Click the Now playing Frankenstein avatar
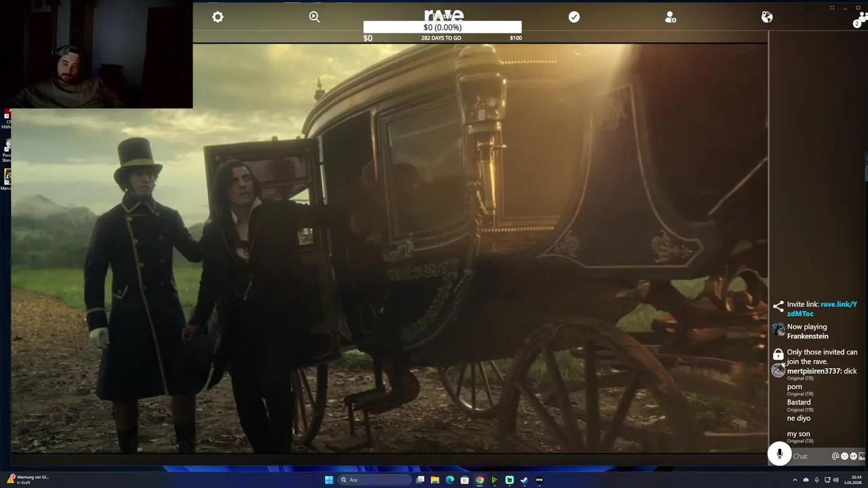Viewport: 868px width, 488px height. point(778,330)
